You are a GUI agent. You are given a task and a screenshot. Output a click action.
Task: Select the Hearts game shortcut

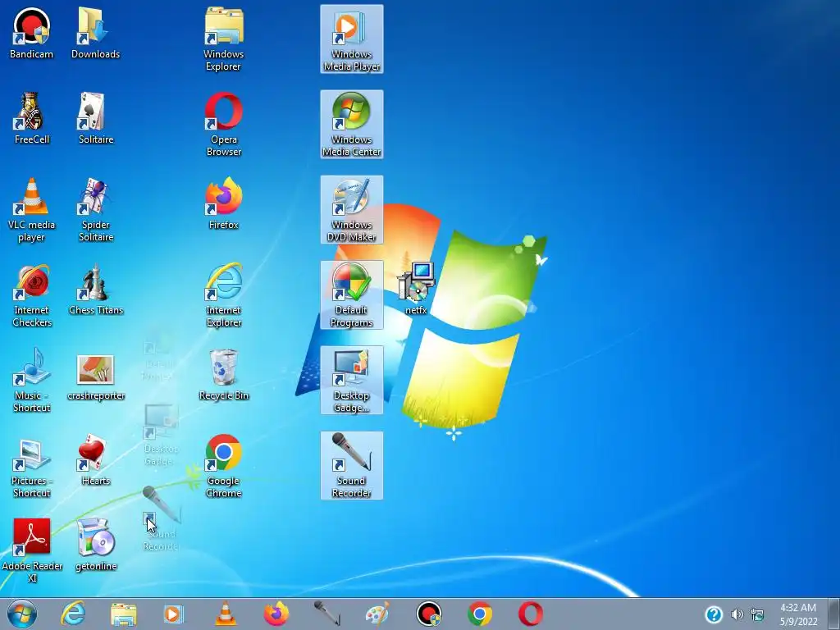point(95,459)
